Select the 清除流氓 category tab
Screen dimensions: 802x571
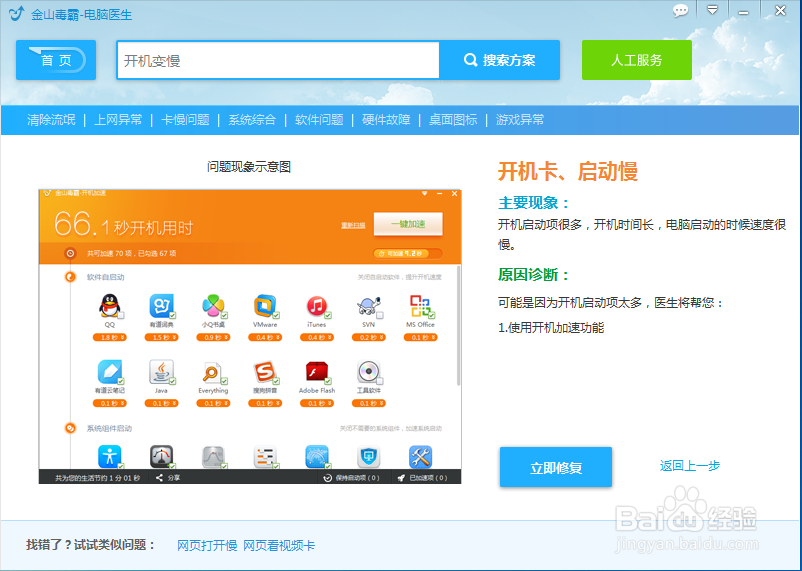51,120
